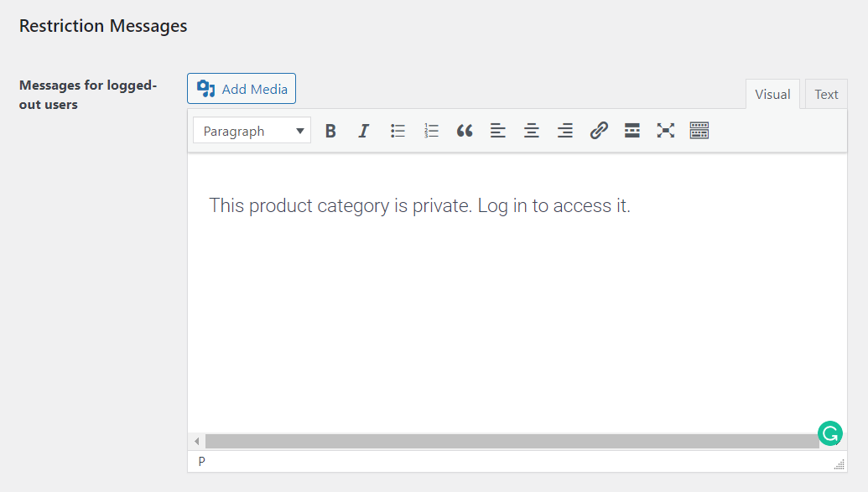868x492 pixels.
Task: Insert a numbered list
Action: pyautogui.click(x=431, y=131)
